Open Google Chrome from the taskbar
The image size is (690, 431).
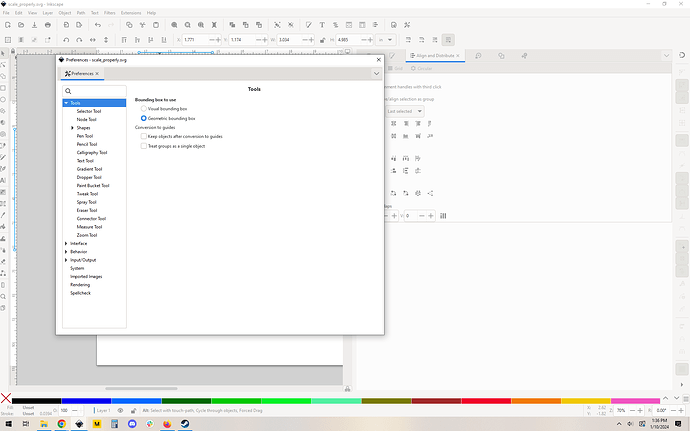tap(62, 424)
